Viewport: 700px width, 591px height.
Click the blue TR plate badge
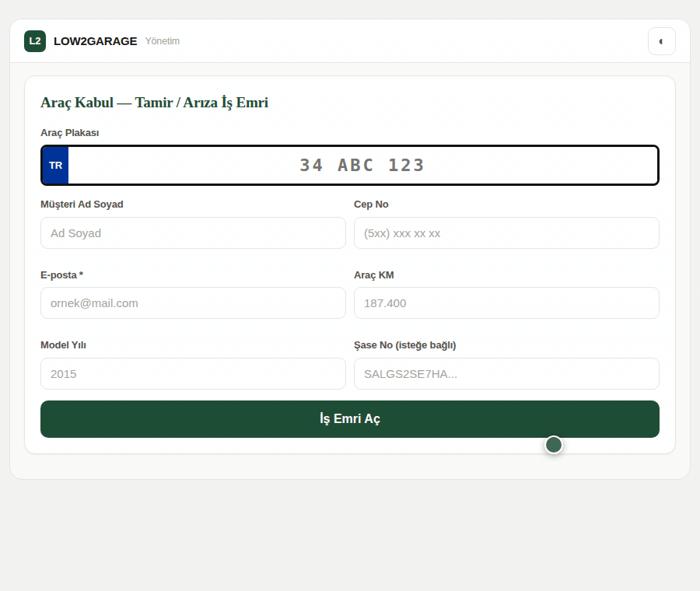55,165
